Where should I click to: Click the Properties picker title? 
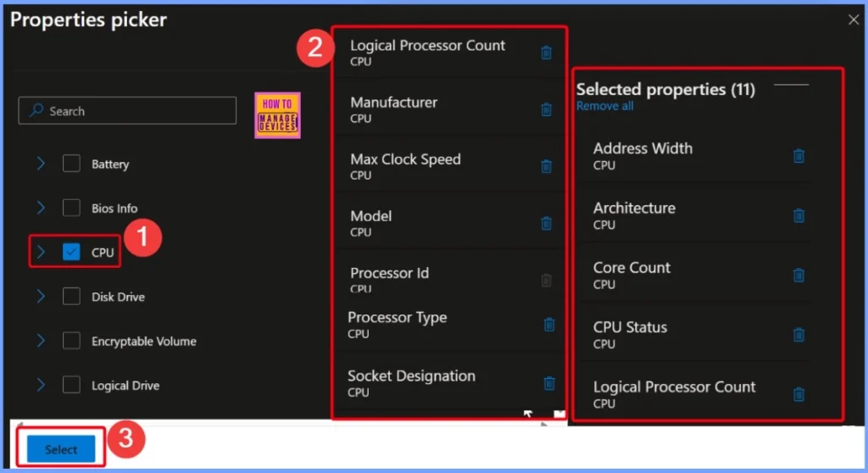88,20
